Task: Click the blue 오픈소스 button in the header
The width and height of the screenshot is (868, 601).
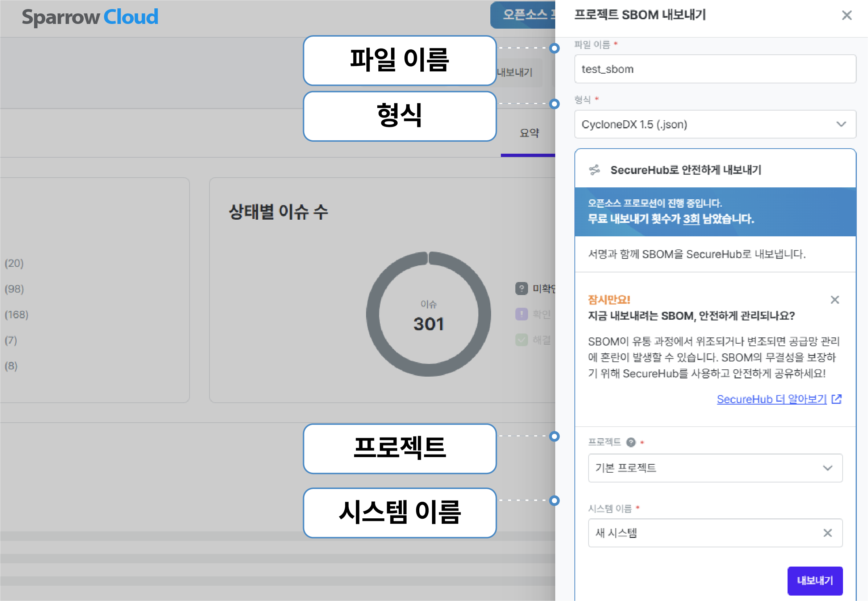Action: pyautogui.click(x=523, y=15)
